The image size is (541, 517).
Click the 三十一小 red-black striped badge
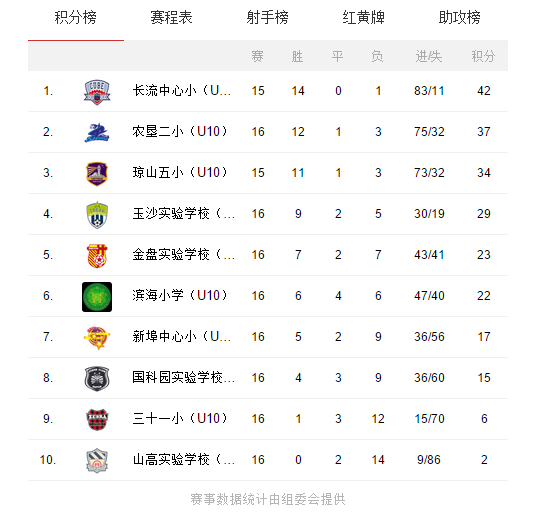(97, 420)
